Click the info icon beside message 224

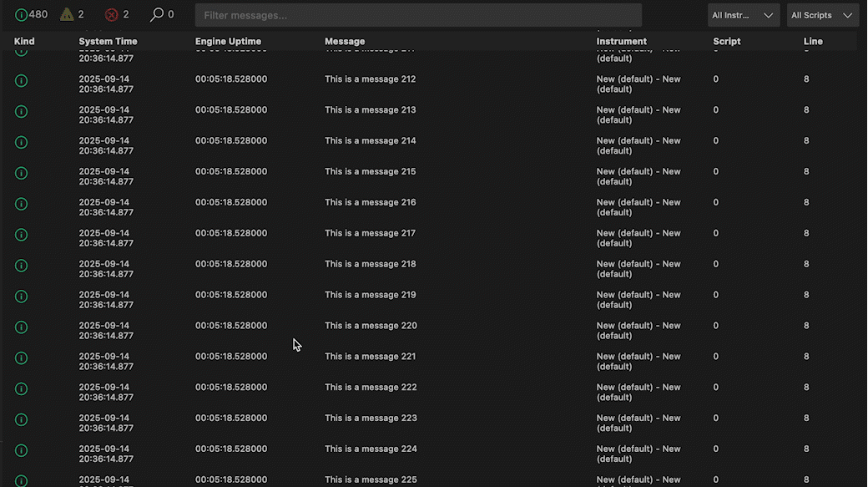point(21,450)
